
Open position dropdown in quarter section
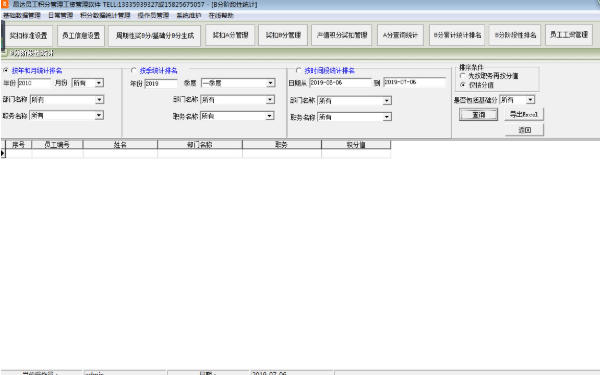pos(270,116)
